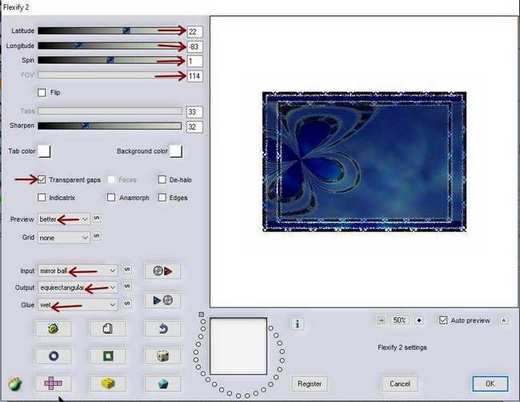Click the blue ring icon button
Image resolution: width=520 pixels, height=402 pixels.
click(53, 356)
